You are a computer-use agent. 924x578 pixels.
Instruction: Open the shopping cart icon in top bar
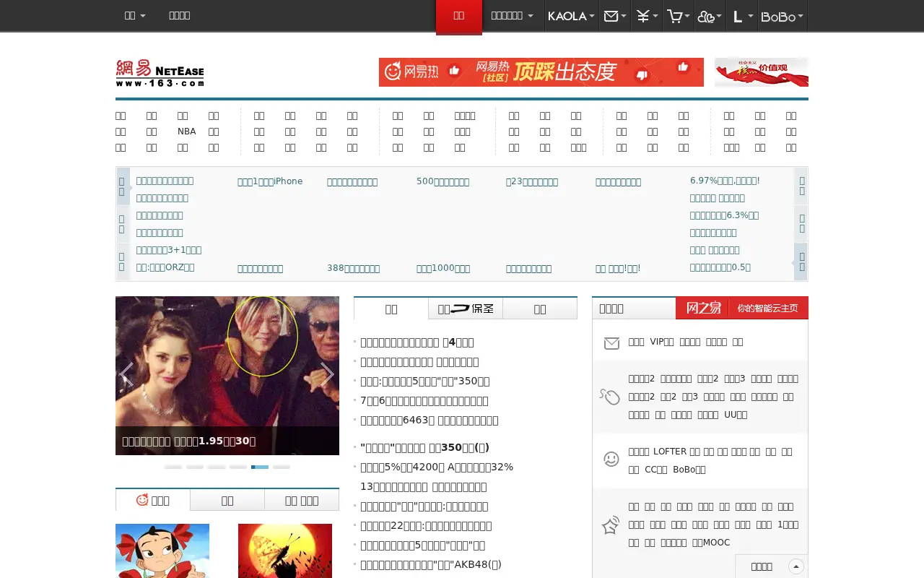(674, 16)
